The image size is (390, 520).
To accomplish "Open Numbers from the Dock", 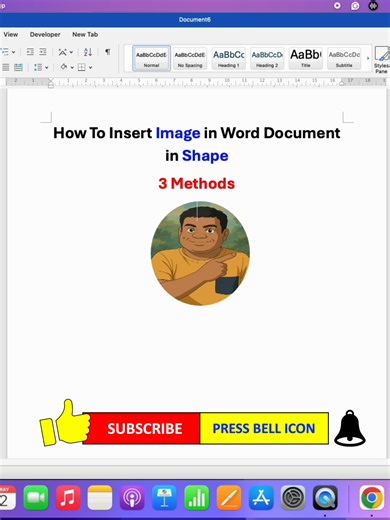I will coord(197,498).
